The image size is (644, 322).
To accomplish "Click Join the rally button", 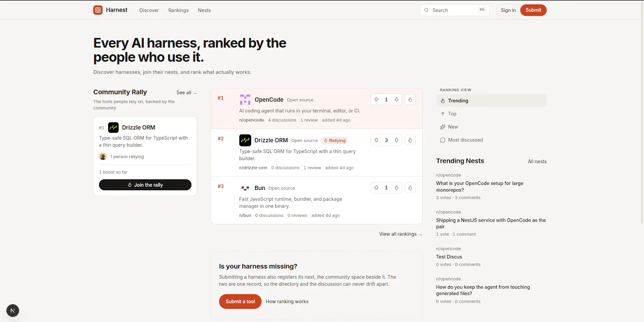I will pos(145,185).
